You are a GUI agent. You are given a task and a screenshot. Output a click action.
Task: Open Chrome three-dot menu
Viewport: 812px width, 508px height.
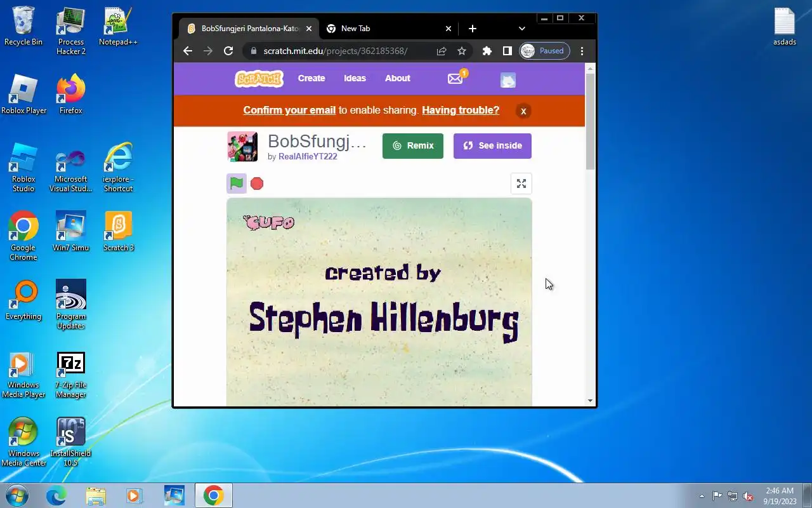point(582,51)
